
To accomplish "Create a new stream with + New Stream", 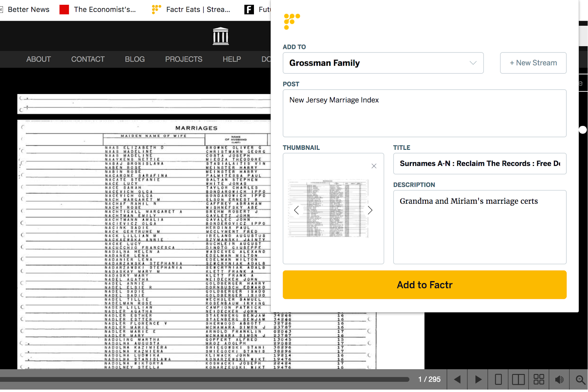I will click(x=533, y=63).
